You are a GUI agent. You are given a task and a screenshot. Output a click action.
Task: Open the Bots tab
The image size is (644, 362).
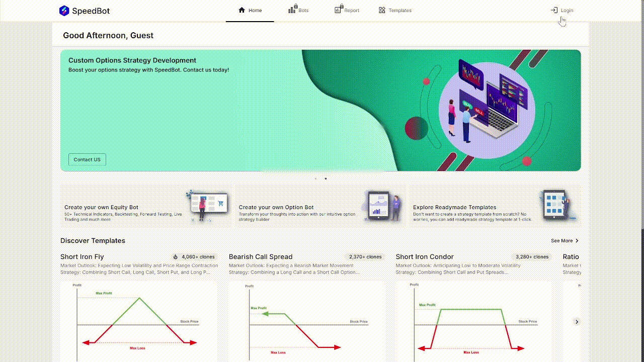pyautogui.click(x=298, y=11)
